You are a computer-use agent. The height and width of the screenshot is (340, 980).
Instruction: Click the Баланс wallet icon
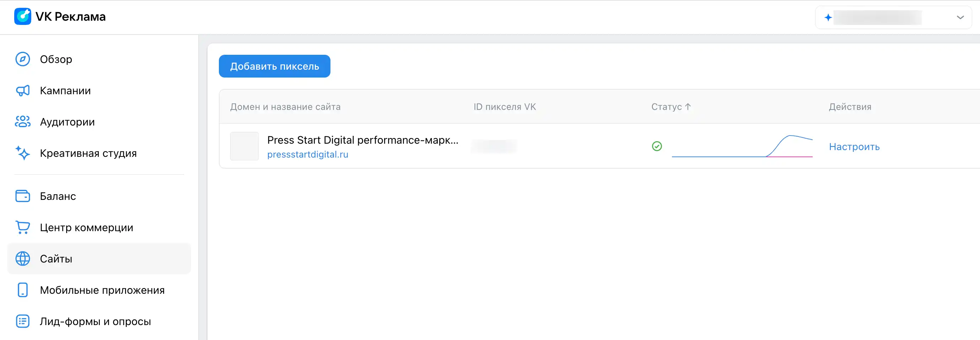point(22,196)
